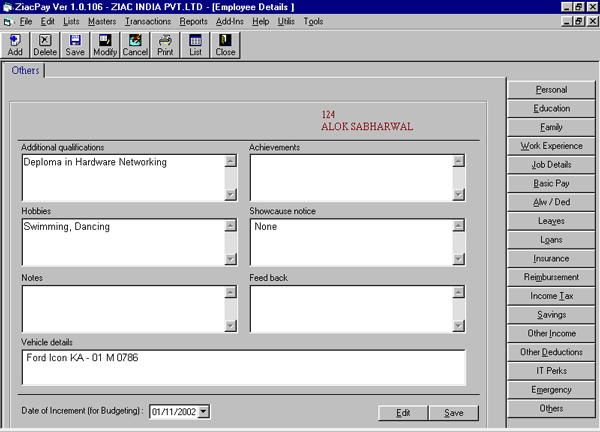Open the Personal section
The width and height of the screenshot is (600, 432).
click(x=551, y=90)
